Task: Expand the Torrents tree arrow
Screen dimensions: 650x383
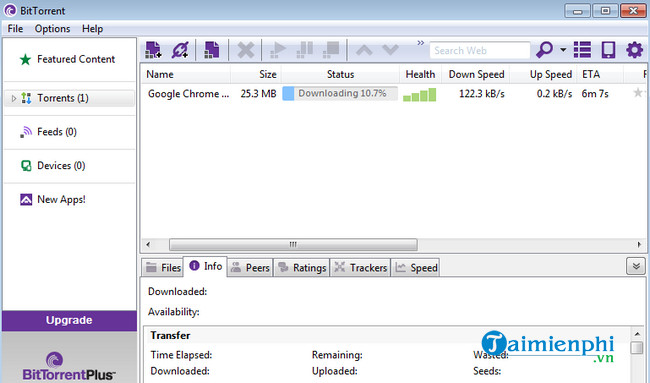Action: point(14,98)
